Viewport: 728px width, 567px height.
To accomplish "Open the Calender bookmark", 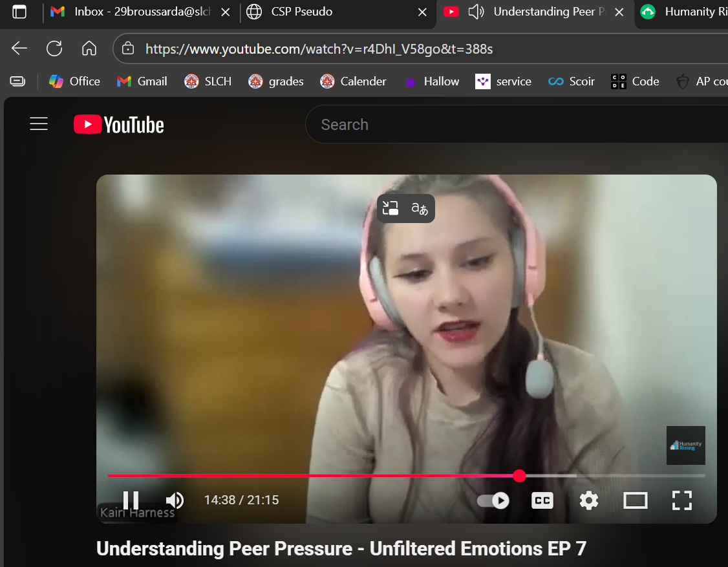I will [353, 81].
